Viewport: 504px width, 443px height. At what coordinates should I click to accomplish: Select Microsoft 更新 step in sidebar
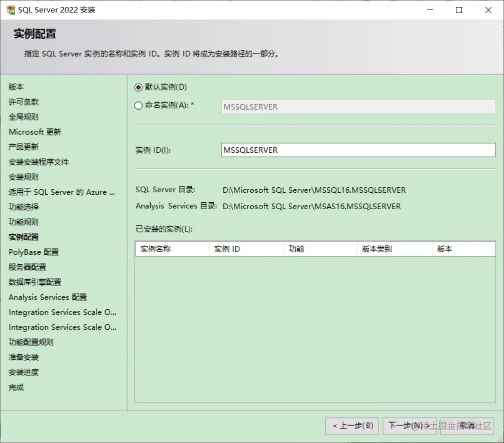click(x=35, y=132)
